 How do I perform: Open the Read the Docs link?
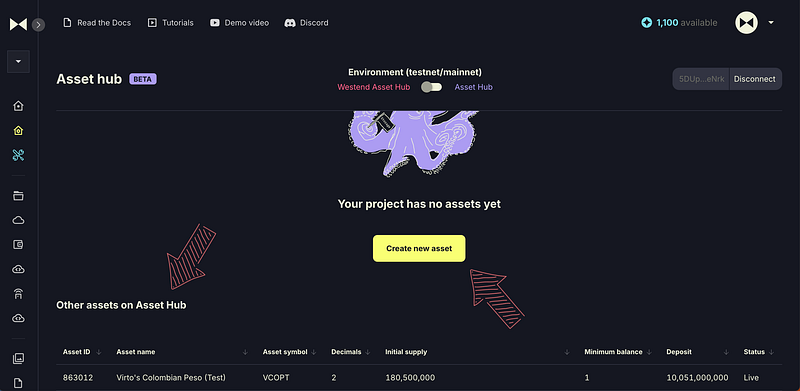pos(104,23)
